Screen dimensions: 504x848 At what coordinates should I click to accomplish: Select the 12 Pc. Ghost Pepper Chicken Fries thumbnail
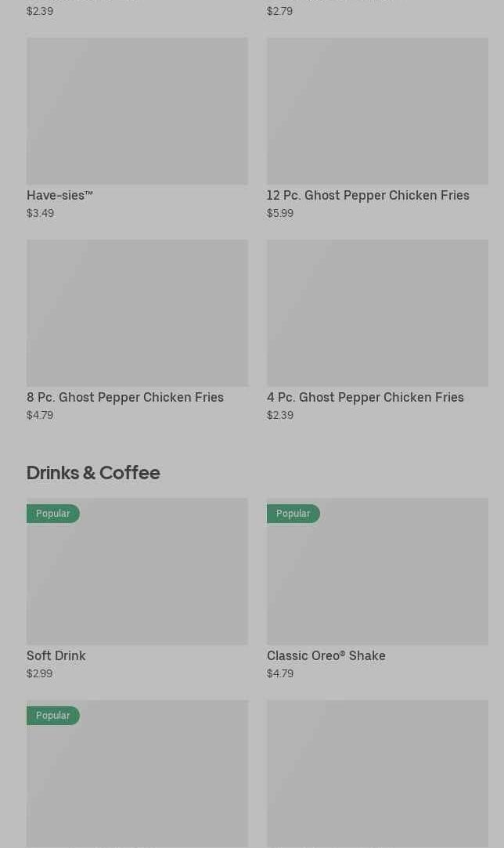tap(377, 111)
